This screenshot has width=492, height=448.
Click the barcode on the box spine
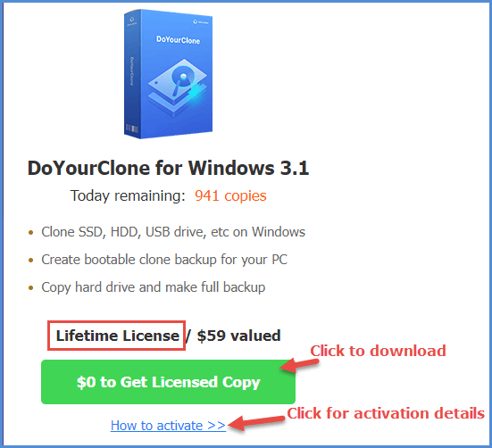tap(132, 129)
